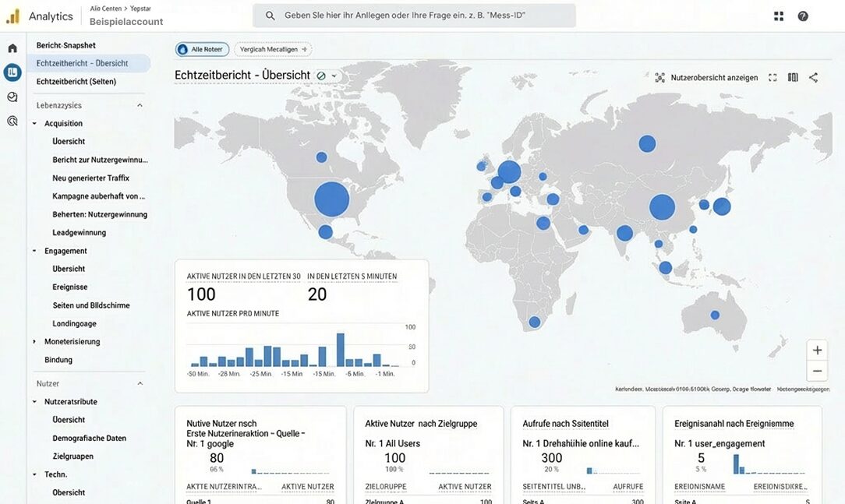
Task: Open the Explore icon in left rail
Action: [x=12, y=97]
